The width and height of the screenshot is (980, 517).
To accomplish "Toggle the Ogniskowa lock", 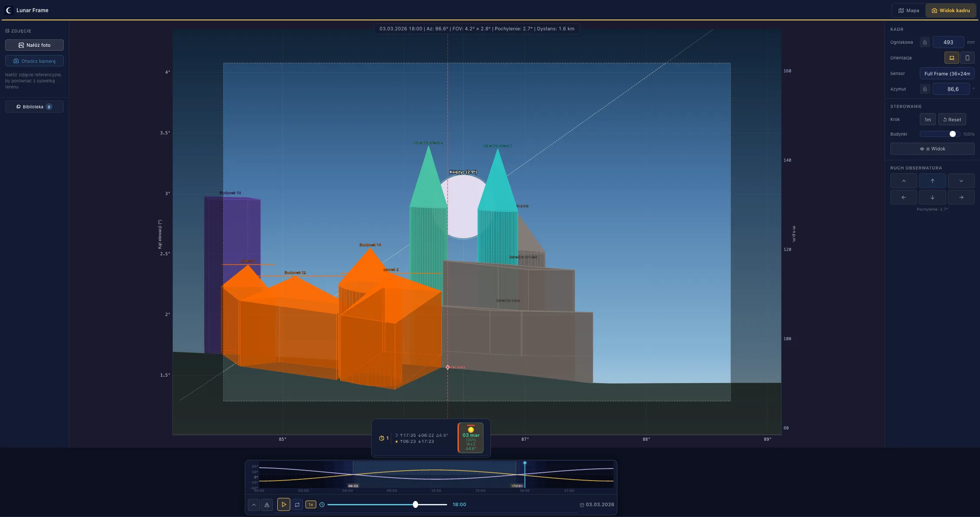I will click(925, 42).
